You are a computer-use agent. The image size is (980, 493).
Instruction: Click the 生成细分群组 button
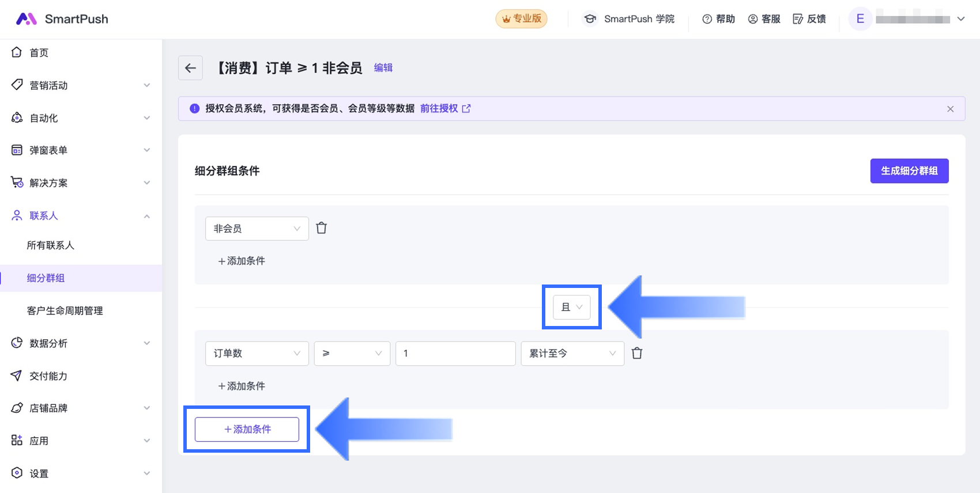(x=909, y=171)
